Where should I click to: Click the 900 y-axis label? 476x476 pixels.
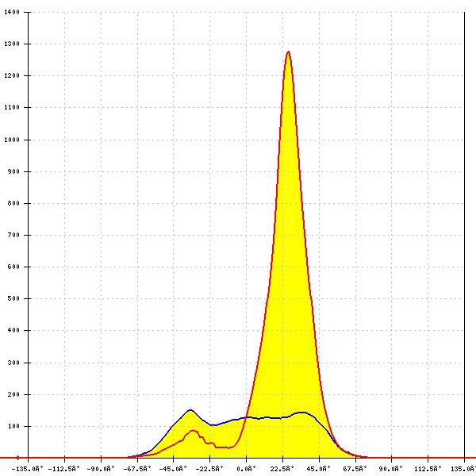tap(13, 171)
